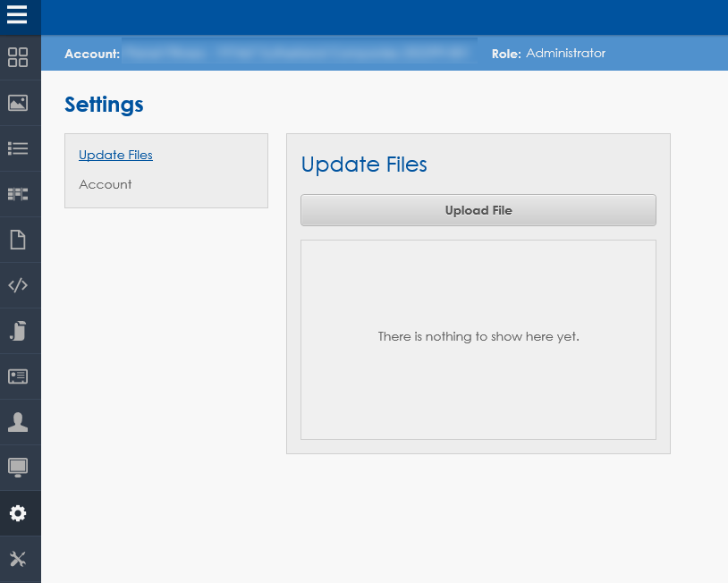
Task: Select the monitor display icon
Action: pos(18,468)
